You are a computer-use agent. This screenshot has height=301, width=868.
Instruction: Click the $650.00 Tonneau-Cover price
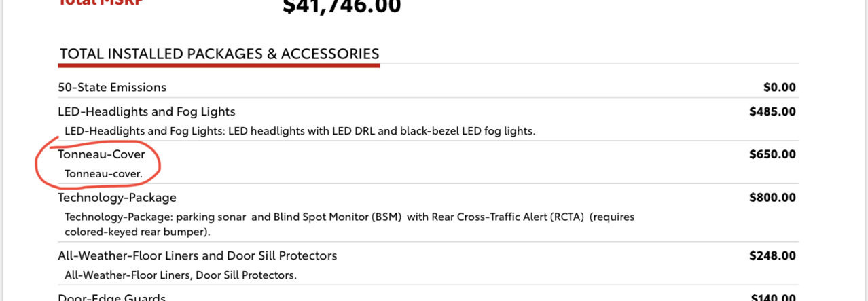772,154
